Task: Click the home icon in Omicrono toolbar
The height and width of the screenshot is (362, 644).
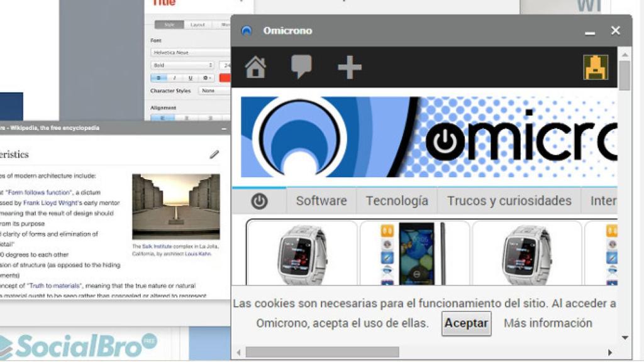Action: pyautogui.click(x=255, y=67)
